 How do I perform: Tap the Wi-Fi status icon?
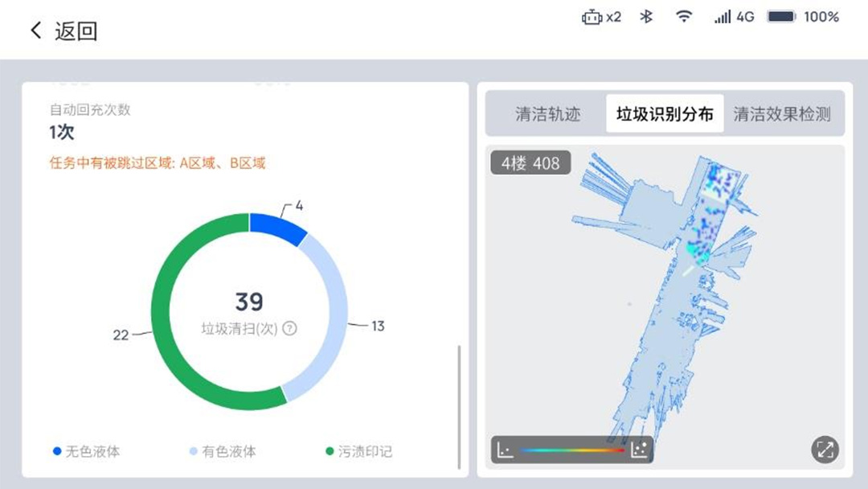point(684,17)
